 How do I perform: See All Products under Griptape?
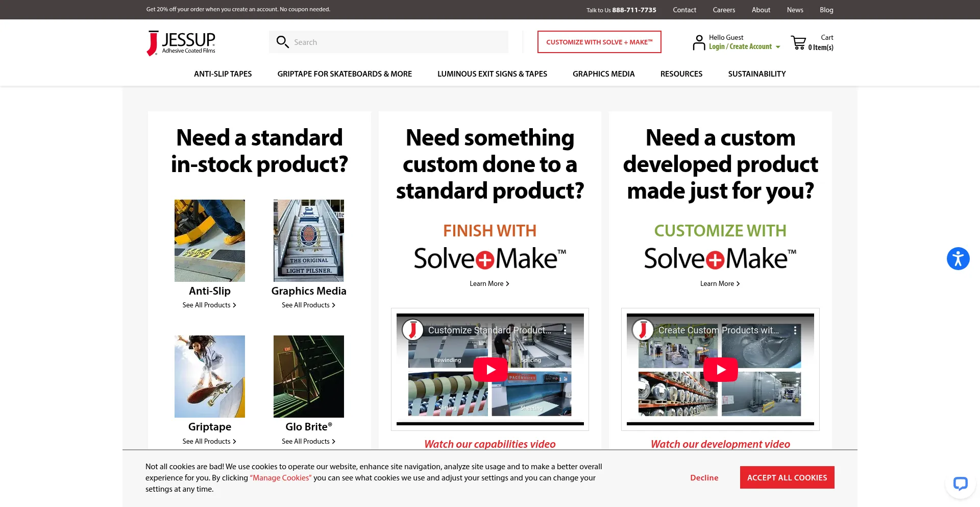(x=209, y=441)
